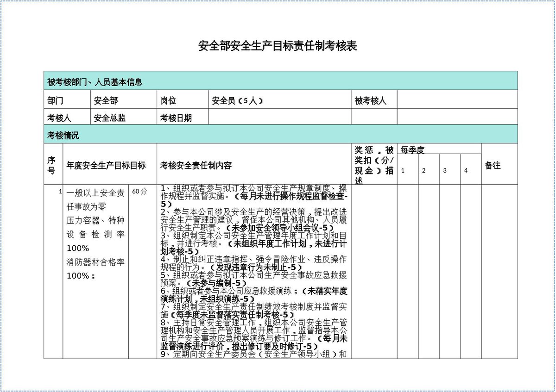Click the 岗位 label cell

coord(183,100)
